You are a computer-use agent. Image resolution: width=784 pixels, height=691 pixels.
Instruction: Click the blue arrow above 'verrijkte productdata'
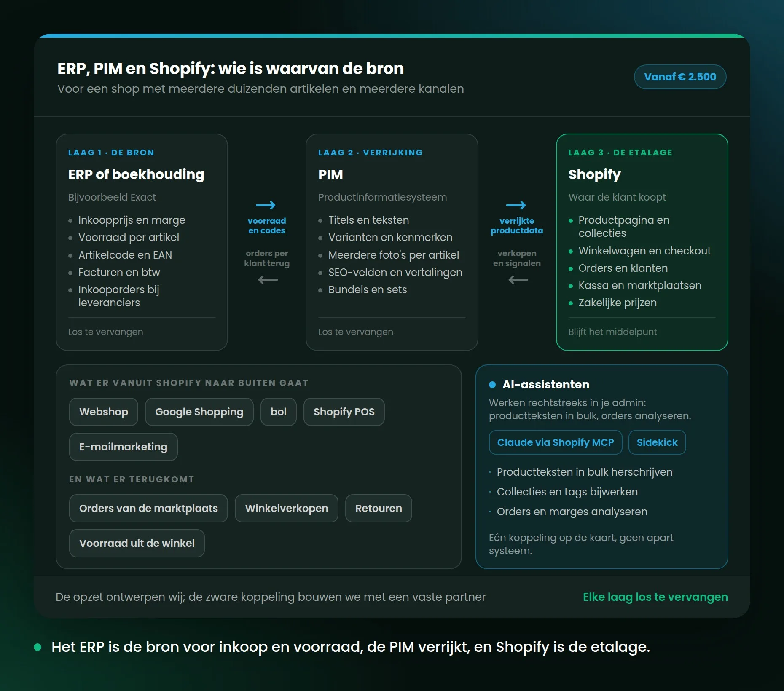pos(516,205)
